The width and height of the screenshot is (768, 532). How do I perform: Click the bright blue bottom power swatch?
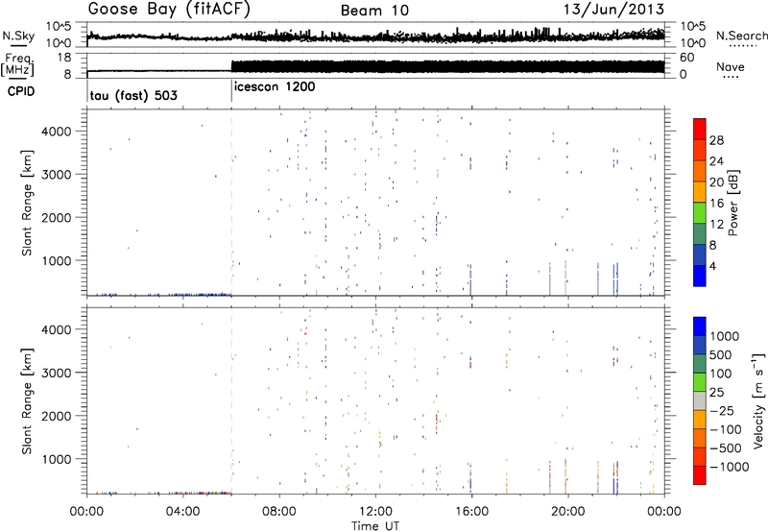tap(700, 276)
